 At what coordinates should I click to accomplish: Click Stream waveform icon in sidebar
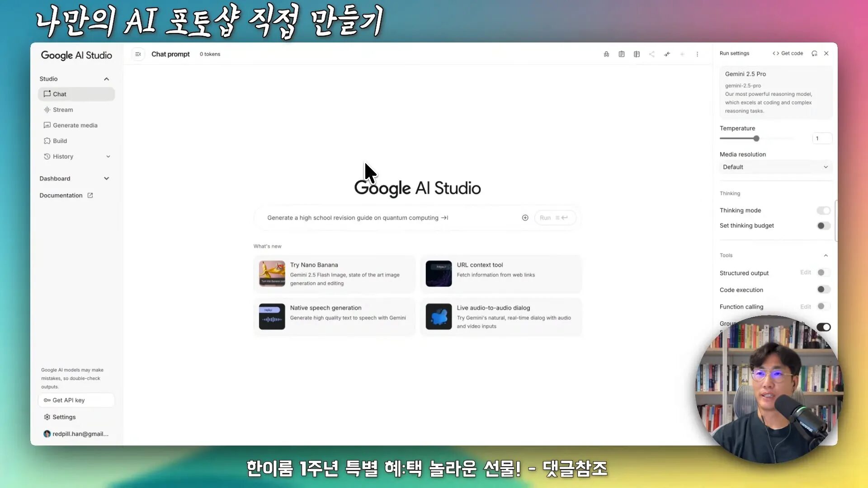pos(47,110)
